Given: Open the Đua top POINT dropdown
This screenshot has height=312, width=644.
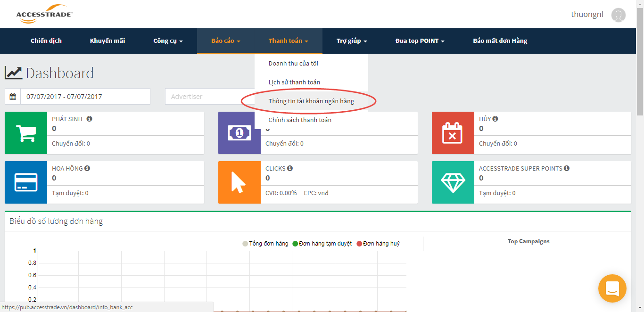Looking at the screenshot, I should (x=420, y=41).
